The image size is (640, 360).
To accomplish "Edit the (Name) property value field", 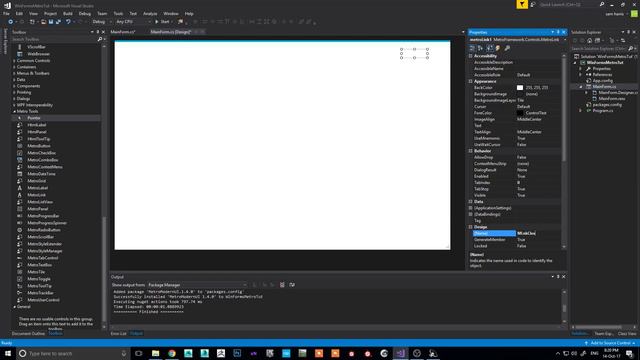I will coord(538,233).
